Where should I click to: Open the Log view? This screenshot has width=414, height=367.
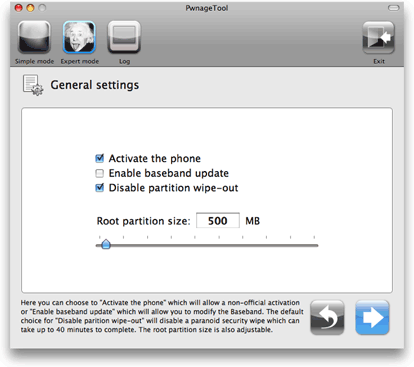tap(124, 37)
